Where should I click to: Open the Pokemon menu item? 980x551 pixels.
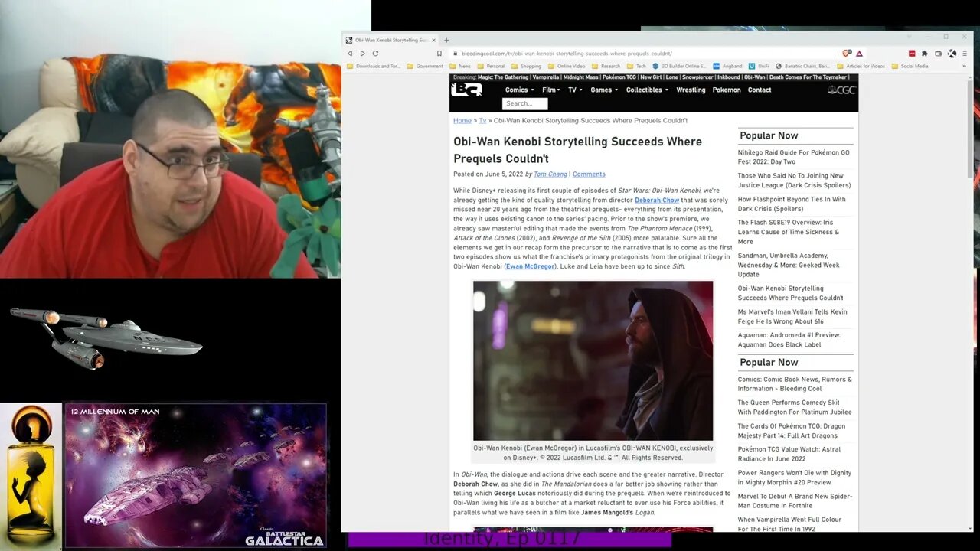click(727, 90)
